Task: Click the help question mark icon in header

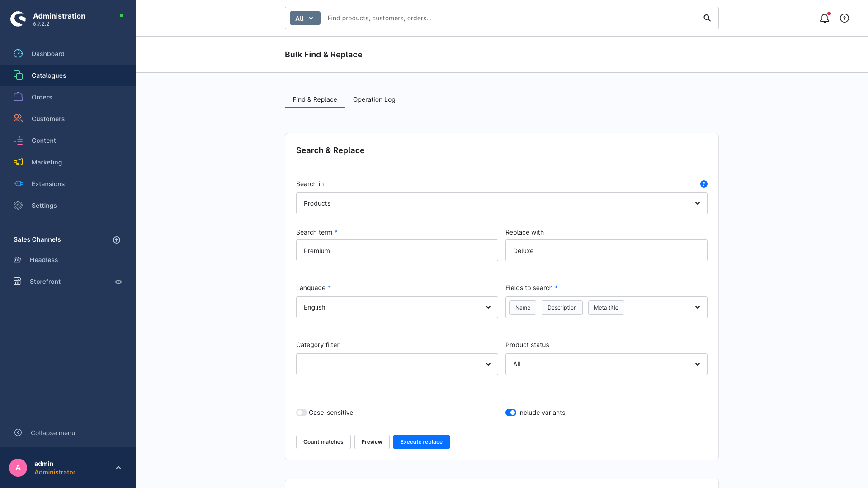Action: 844,18
